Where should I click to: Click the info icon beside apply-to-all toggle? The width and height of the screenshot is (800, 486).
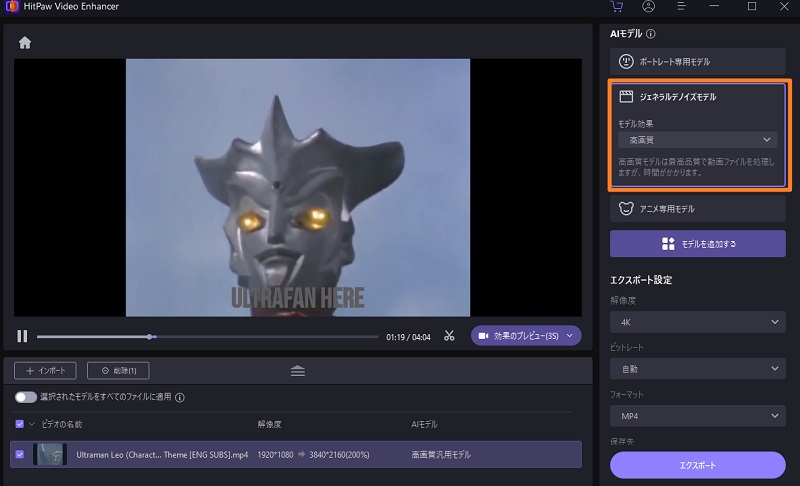[x=180, y=397]
